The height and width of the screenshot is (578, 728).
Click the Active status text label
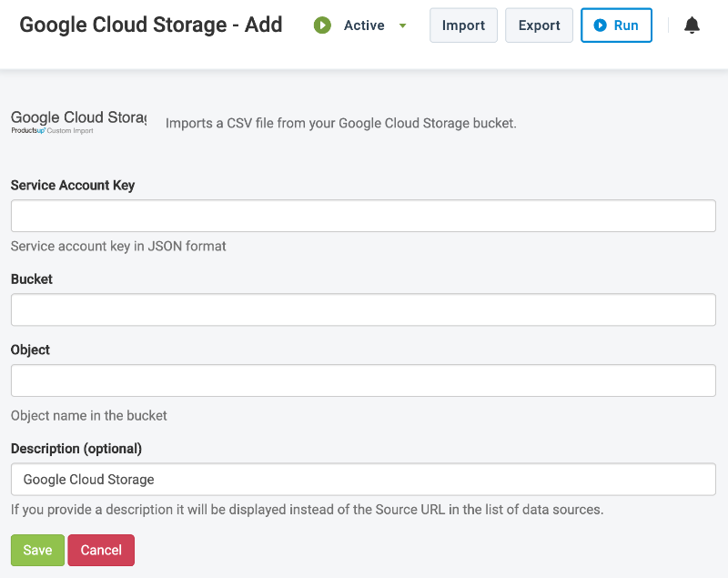tap(364, 25)
